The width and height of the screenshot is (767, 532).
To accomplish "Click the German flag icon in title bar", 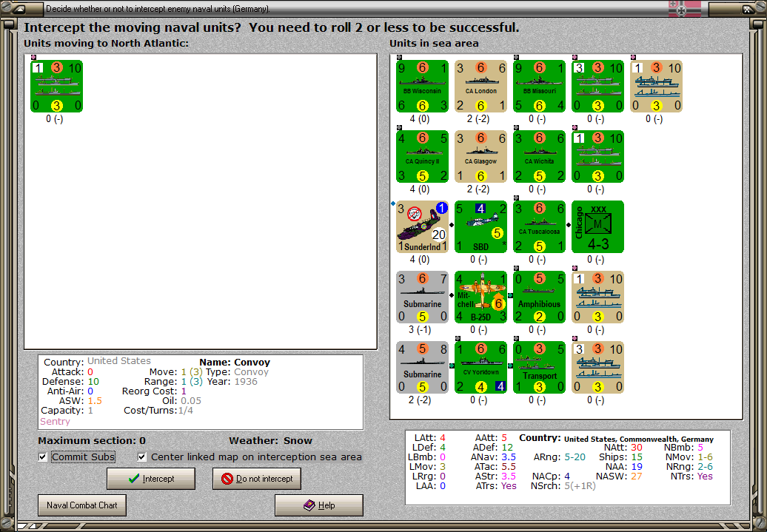I will click(684, 8).
